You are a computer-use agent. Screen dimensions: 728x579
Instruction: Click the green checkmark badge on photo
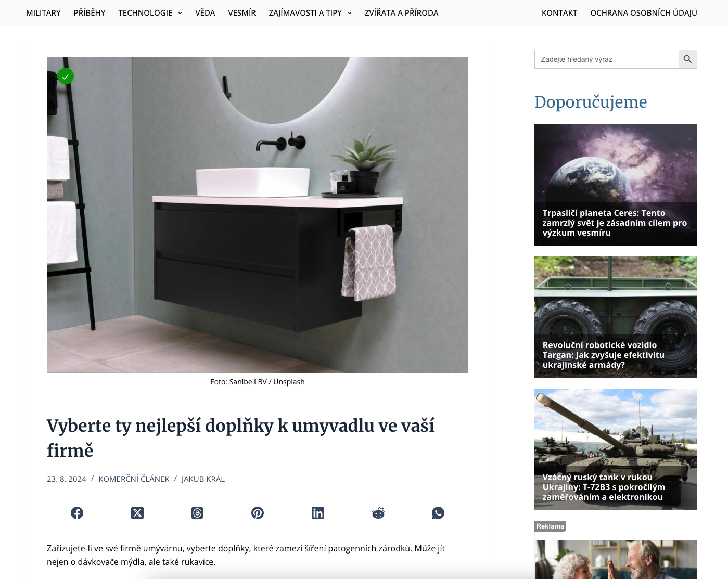point(66,76)
